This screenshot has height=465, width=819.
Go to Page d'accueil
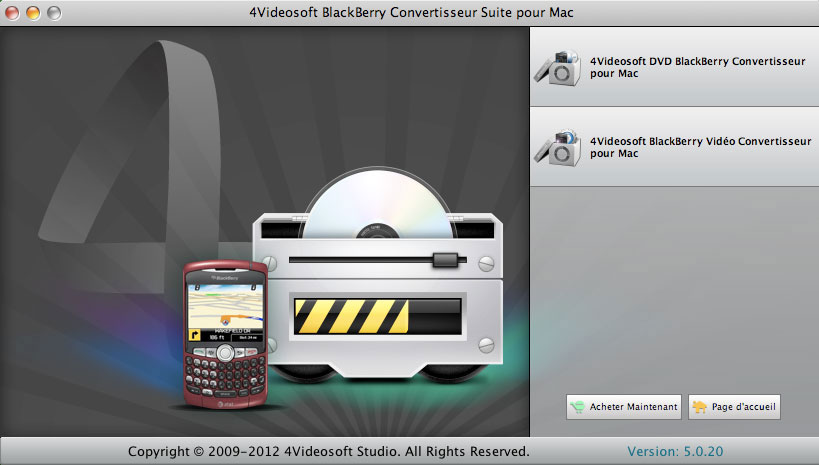pyautogui.click(x=733, y=407)
